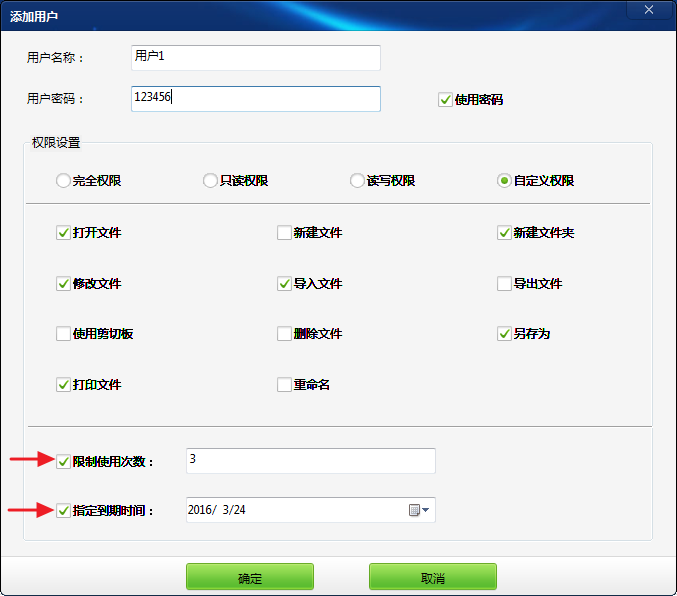Enable the 导出文件 permission
677x596 pixels.
[504, 284]
